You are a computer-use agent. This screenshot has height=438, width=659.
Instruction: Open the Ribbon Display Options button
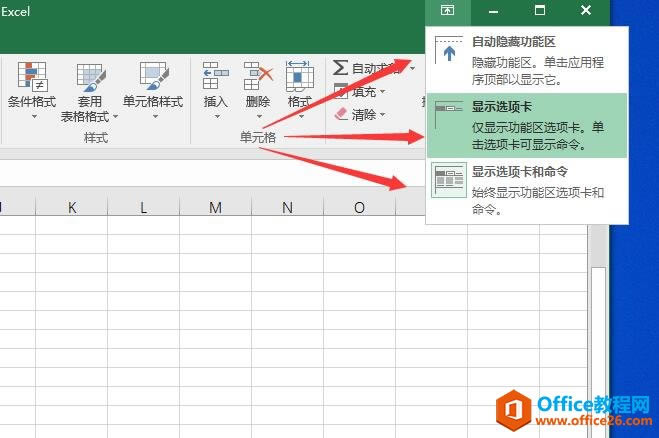(447, 11)
